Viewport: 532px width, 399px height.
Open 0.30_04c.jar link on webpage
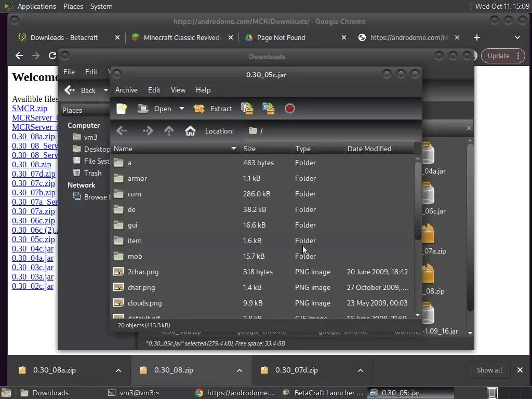click(33, 249)
